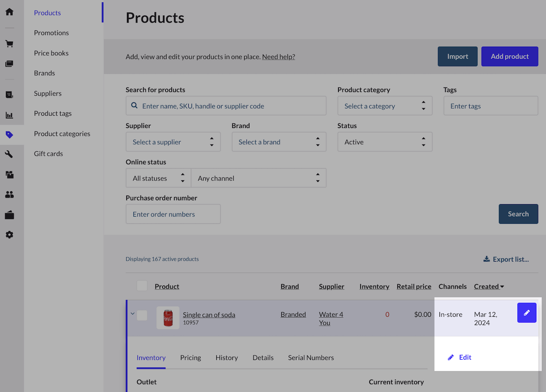Click the Settings gear icon in sidebar
Viewport: 546px width, 392px height.
(9, 235)
